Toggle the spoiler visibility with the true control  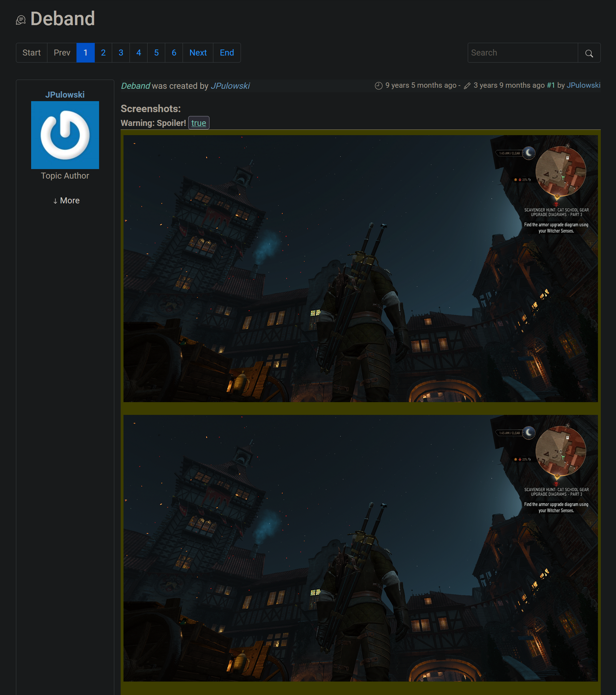click(198, 122)
